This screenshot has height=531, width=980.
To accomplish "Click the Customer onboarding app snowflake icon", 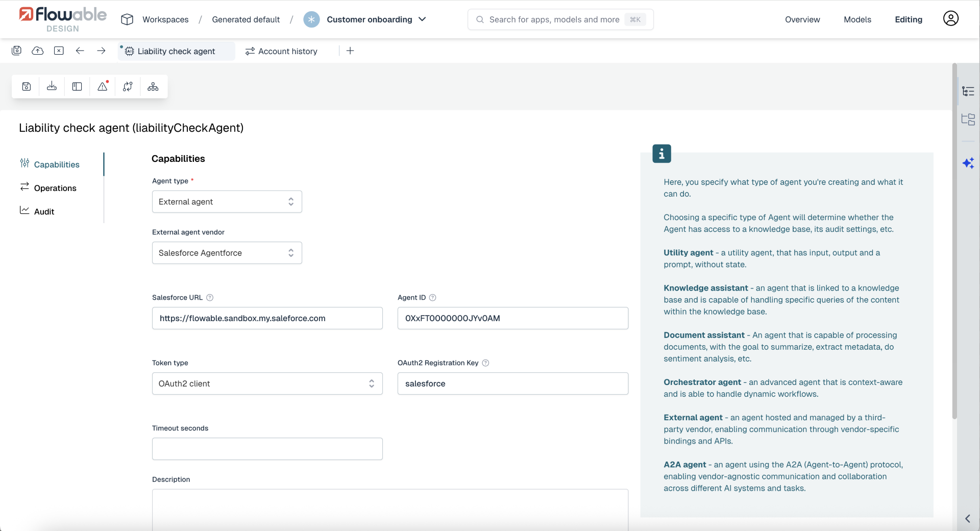I will pos(311,19).
